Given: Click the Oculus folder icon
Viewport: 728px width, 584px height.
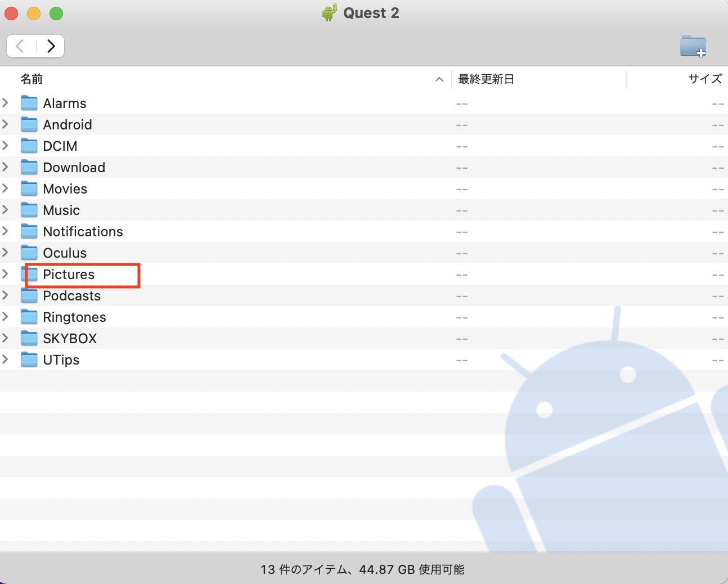Looking at the screenshot, I should coord(29,253).
